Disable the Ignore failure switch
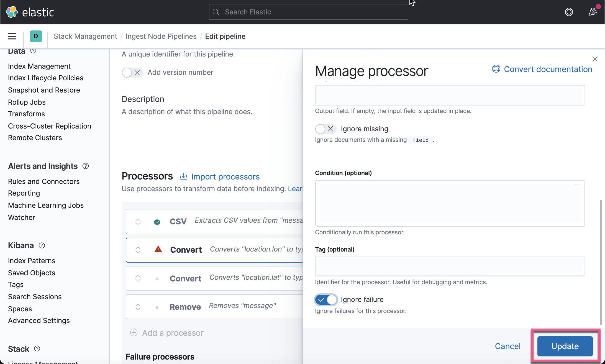The width and height of the screenshot is (605, 364). pos(326,299)
